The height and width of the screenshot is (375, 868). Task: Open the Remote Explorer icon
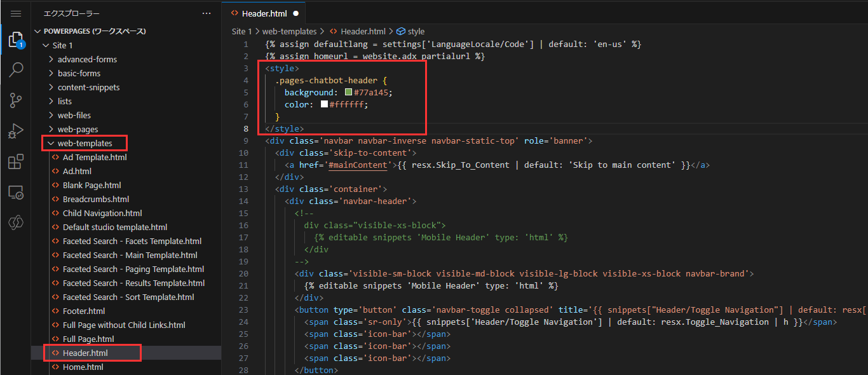(15, 192)
